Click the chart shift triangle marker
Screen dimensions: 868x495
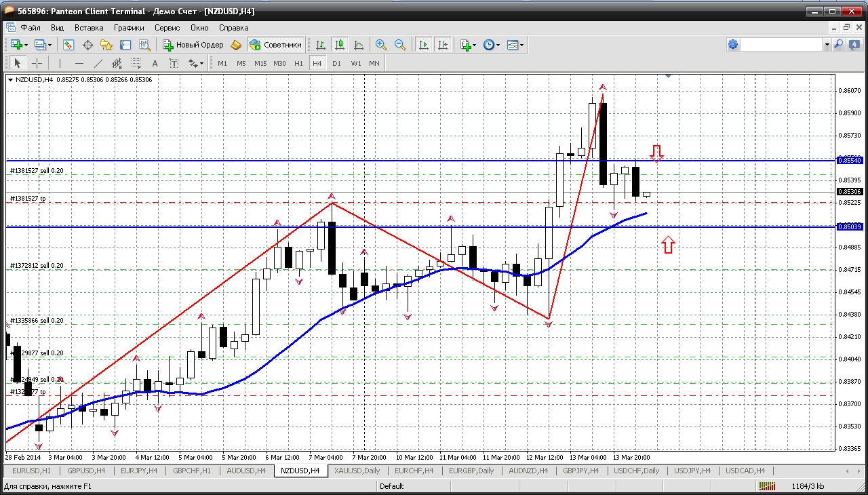pyautogui.click(x=668, y=77)
